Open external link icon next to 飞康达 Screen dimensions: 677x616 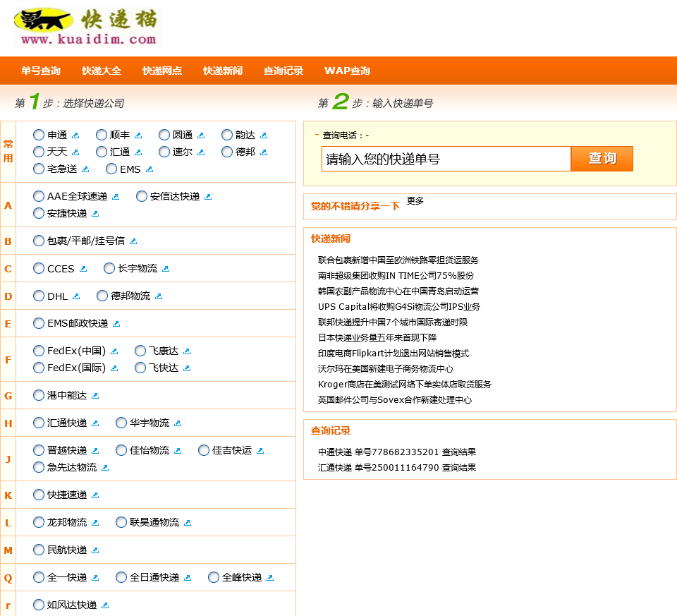(187, 351)
